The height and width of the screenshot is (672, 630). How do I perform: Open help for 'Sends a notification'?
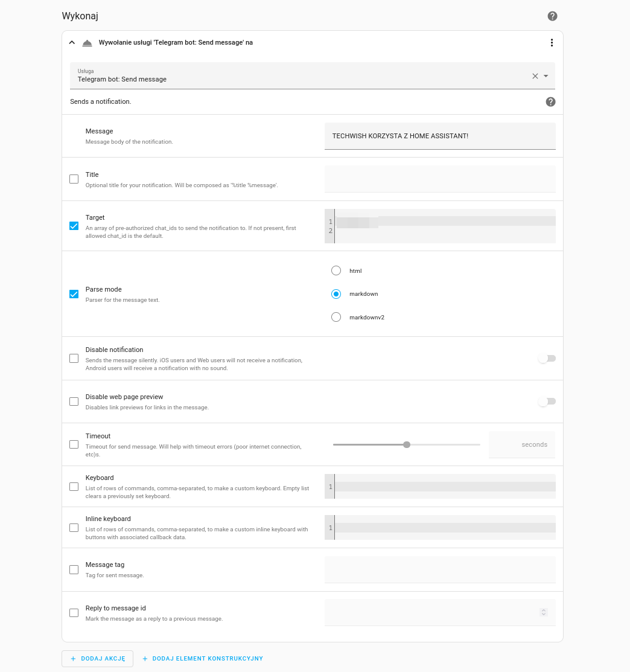550,101
